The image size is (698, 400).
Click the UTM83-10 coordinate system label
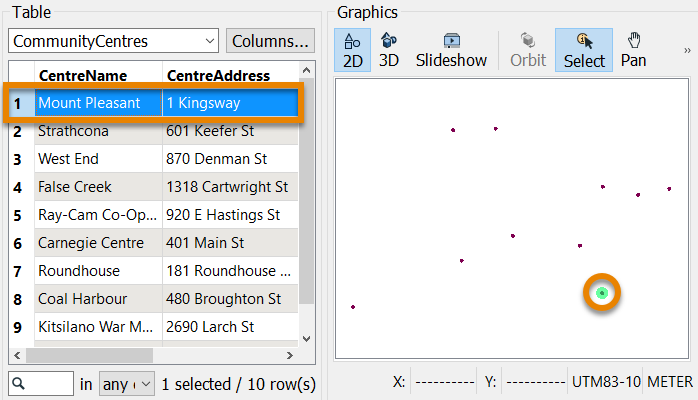pyautogui.click(x=606, y=382)
